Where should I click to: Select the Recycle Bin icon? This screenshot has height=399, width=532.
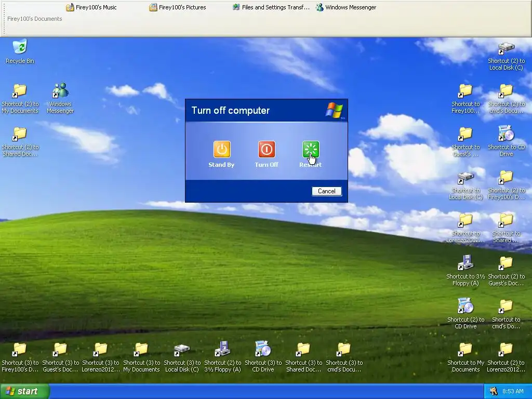[20, 52]
